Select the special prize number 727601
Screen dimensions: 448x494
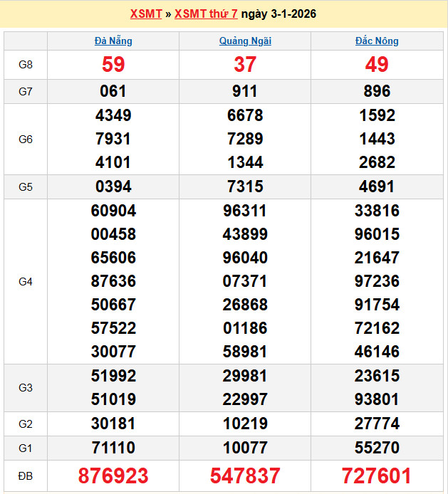click(377, 475)
